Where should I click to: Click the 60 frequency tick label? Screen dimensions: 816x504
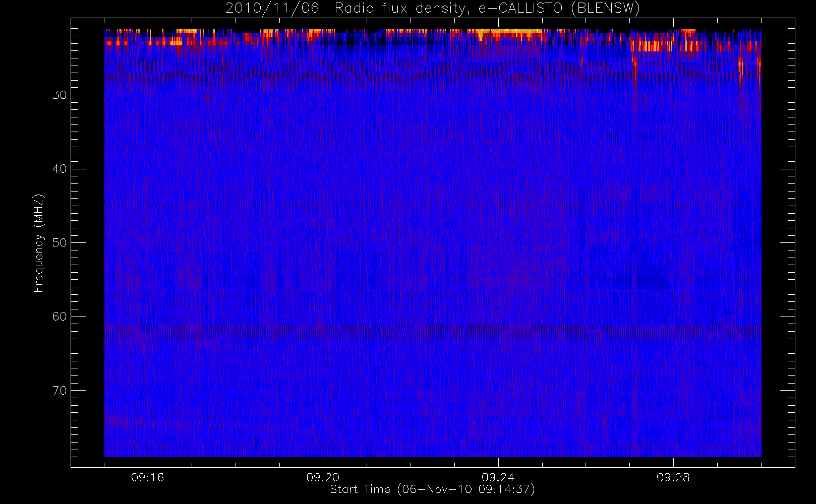coord(60,317)
